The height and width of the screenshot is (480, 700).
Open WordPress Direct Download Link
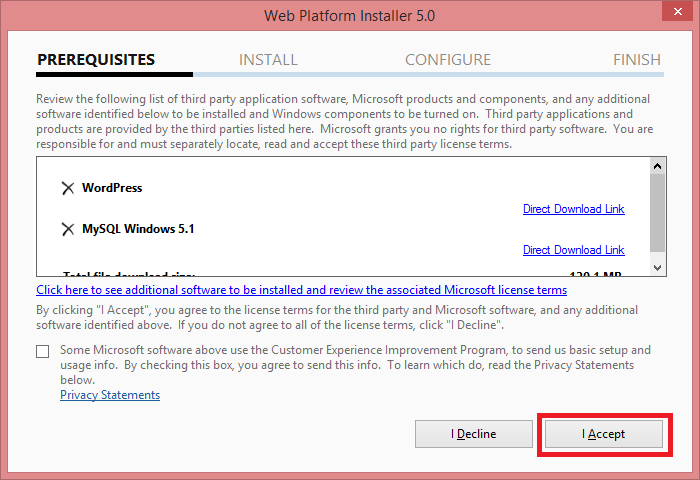point(574,209)
